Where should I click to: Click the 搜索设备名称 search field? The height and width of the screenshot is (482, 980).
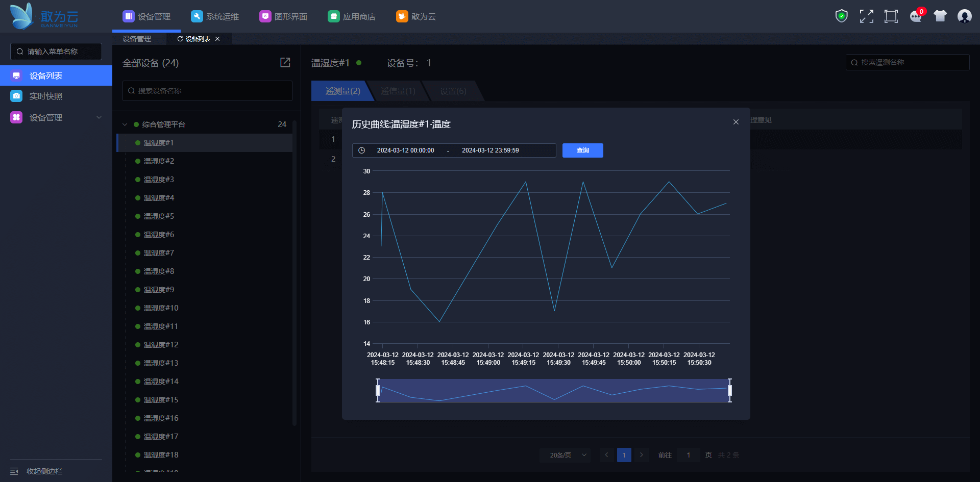pos(207,91)
